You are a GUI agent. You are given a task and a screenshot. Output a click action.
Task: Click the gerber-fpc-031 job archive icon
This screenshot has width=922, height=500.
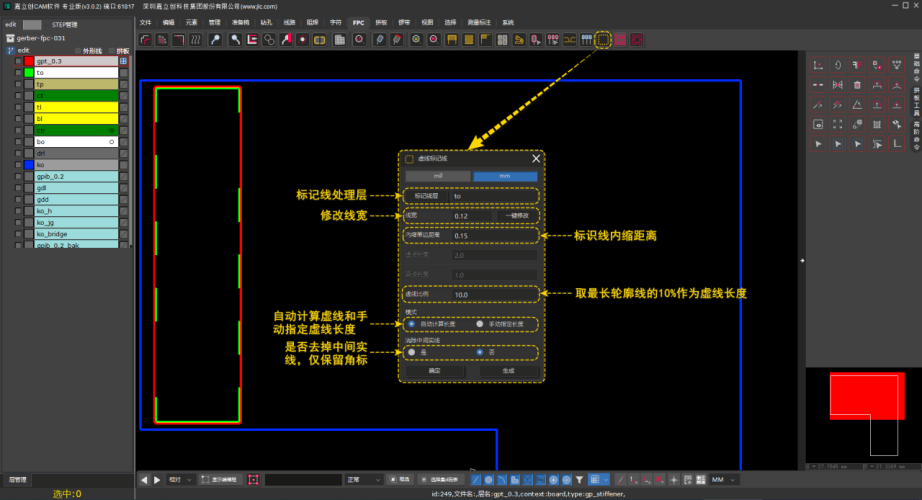pos(10,38)
